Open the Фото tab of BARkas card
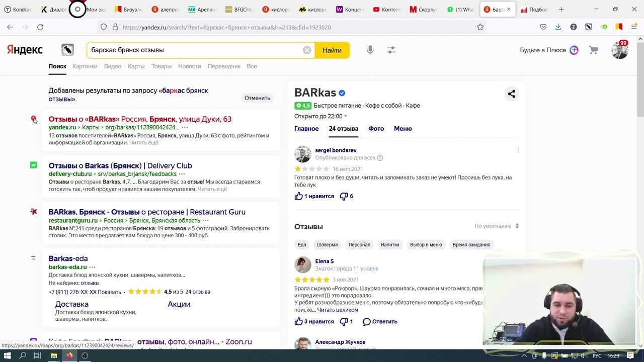This screenshot has height=362, width=644. [x=376, y=129]
